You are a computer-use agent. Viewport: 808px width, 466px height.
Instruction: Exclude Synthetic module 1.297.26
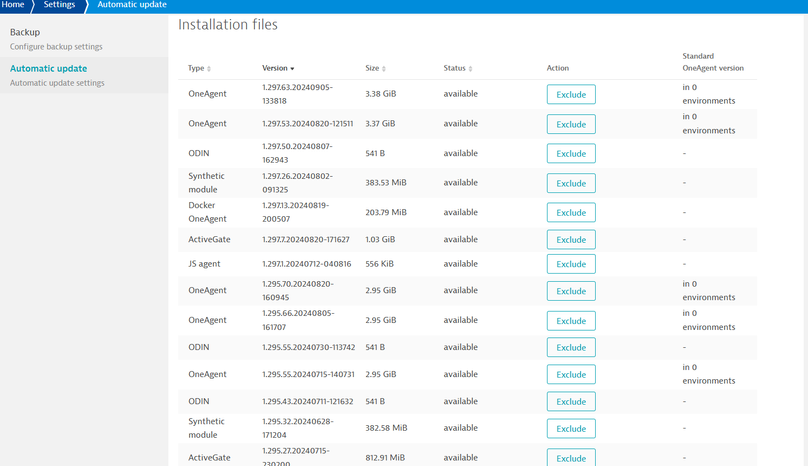pos(571,183)
